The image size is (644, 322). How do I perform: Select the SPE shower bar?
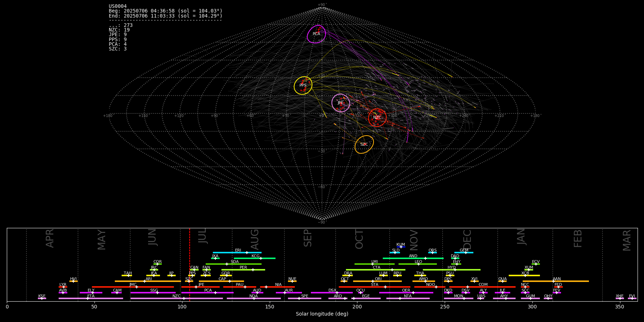[304, 298]
